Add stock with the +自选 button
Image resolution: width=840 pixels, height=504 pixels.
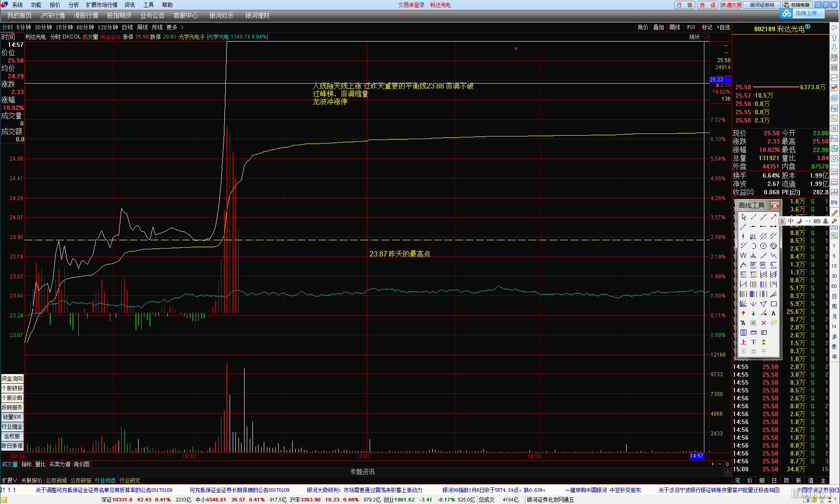(x=723, y=27)
